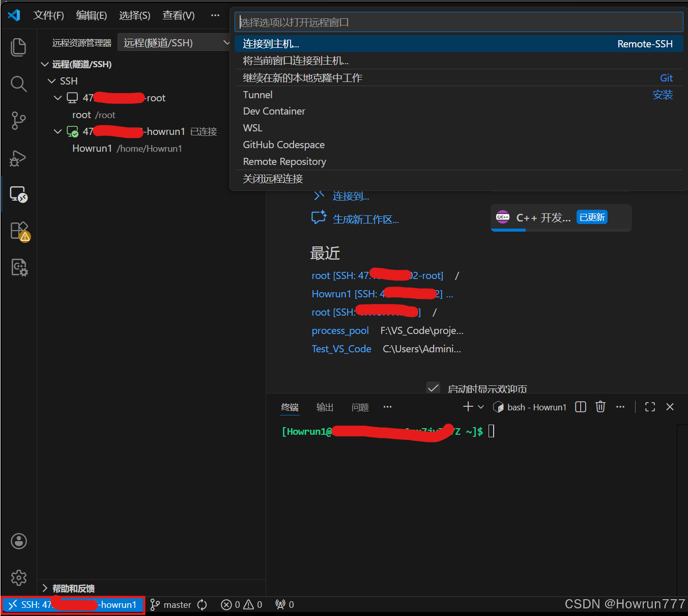Open recent Howrun1 [SSH] link
The height and width of the screenshot is (616, 688).
[x=377, y=294]
